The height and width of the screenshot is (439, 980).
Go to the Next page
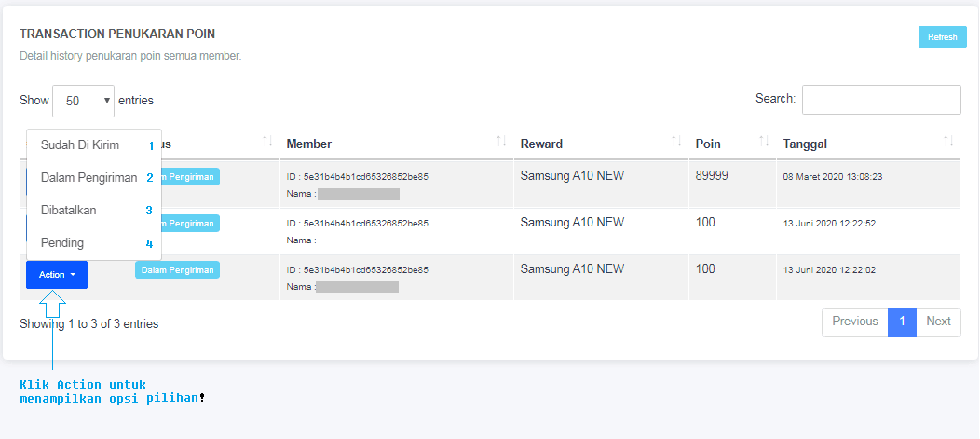point(938,322)
